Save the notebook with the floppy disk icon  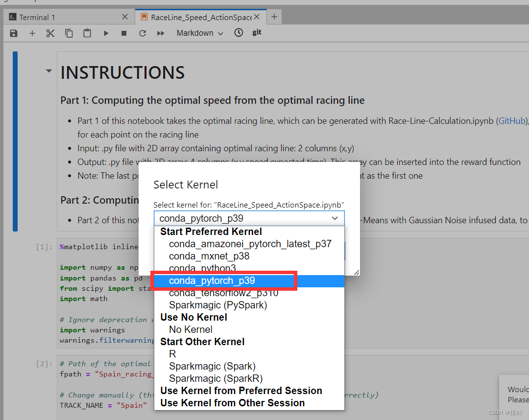pyautogui.click(x=14, y=33)
